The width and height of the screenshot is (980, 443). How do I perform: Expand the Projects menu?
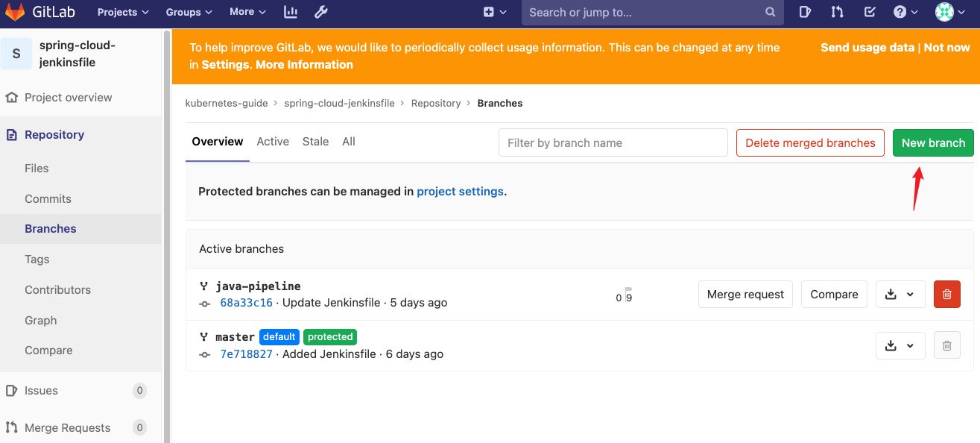pyautogui.click(x=123, y=12)
